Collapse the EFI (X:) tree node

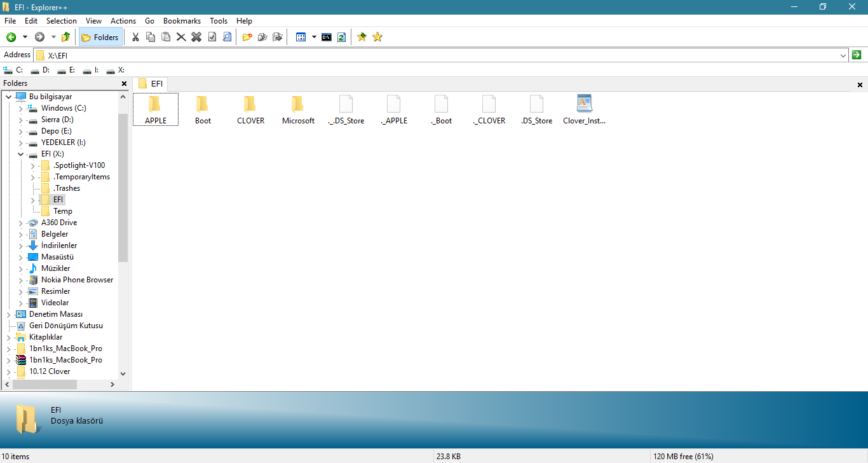20,153
